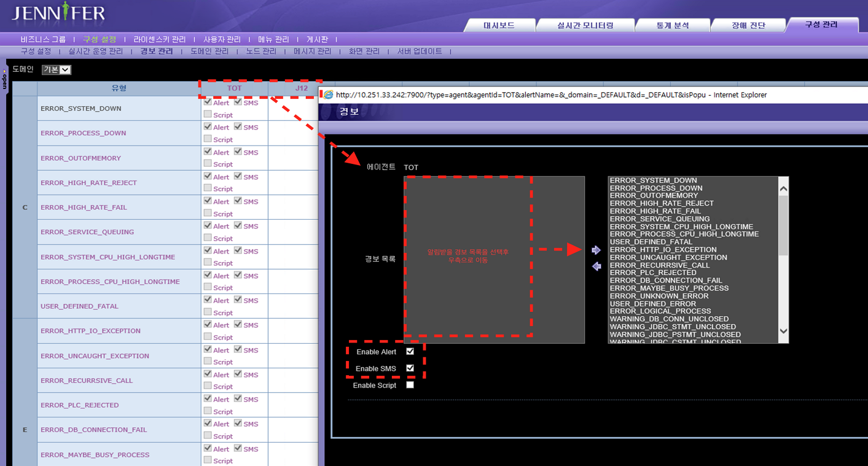Click the Internet Explorer popup icon
This screenshot has width=868, height=466.
point(329,95)
